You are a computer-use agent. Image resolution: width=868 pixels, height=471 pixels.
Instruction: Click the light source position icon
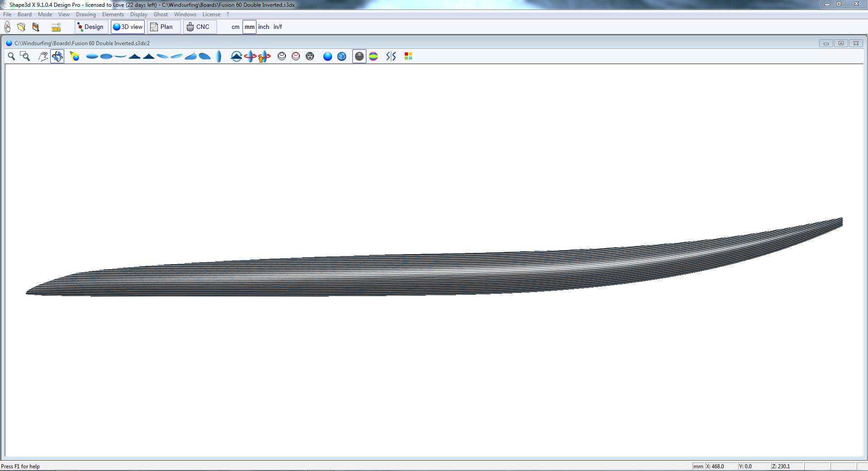pyautogui.click(x=75, y=56)
